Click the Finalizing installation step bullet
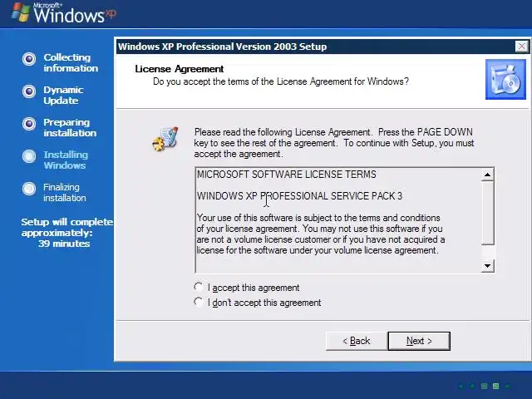 tap(29, 189)
